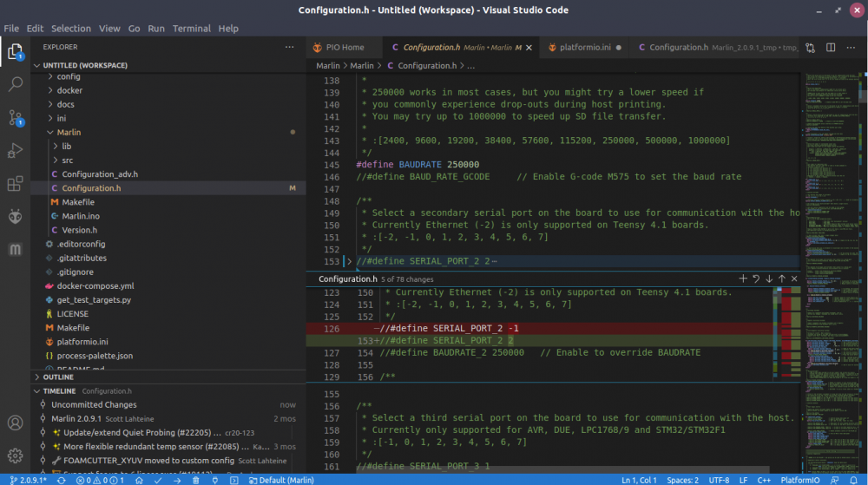Switch to Configuration.h Marlin_2.0.9.1_tmp tab
This screenshot has width=868, height=485.
(716, 48)
